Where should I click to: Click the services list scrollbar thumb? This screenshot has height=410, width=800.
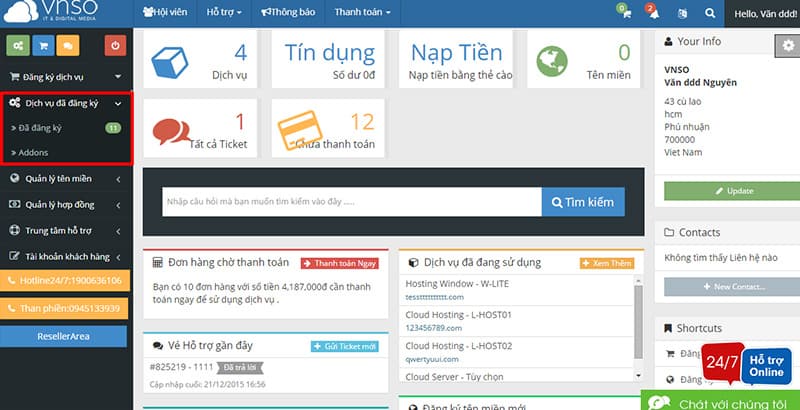(638, 322)
